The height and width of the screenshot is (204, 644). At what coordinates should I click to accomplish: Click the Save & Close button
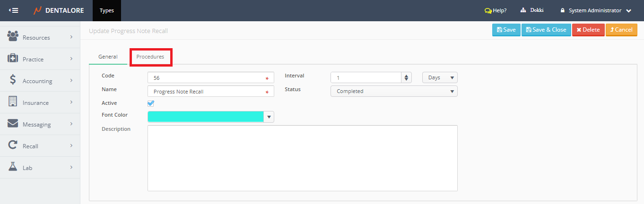click(x=546, y=30)
